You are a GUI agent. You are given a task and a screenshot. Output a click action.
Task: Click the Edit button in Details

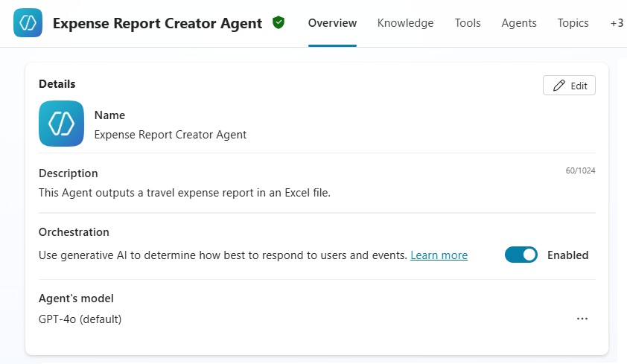[569, 86]
